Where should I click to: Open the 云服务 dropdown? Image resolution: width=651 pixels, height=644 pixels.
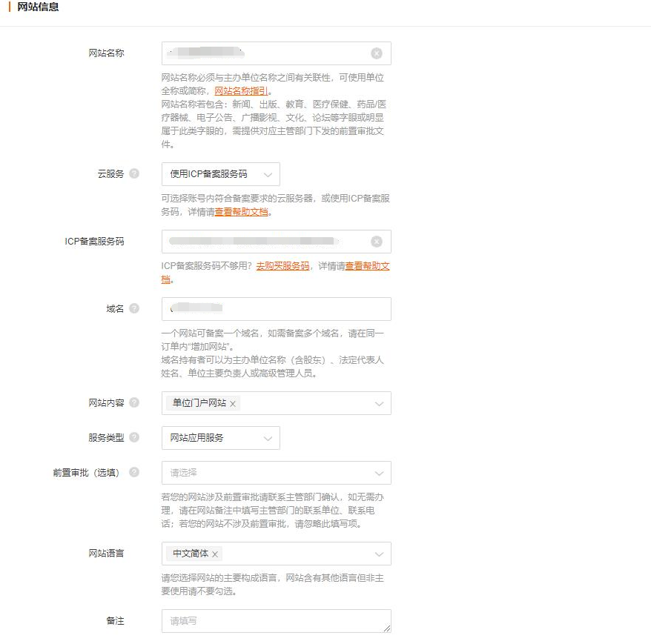tap(220, 174)
